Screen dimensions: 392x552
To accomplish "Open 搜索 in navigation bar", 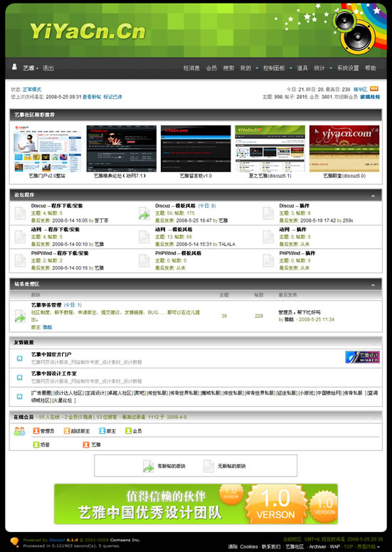I will (x=228, y=68).
